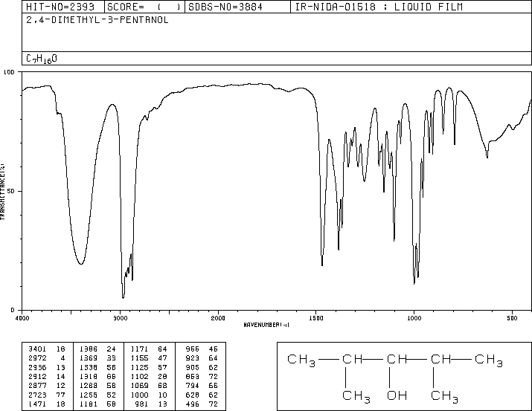Click the SCORE= header field
The width and height of the screenshot is (532, 411).
click(144, 7)
